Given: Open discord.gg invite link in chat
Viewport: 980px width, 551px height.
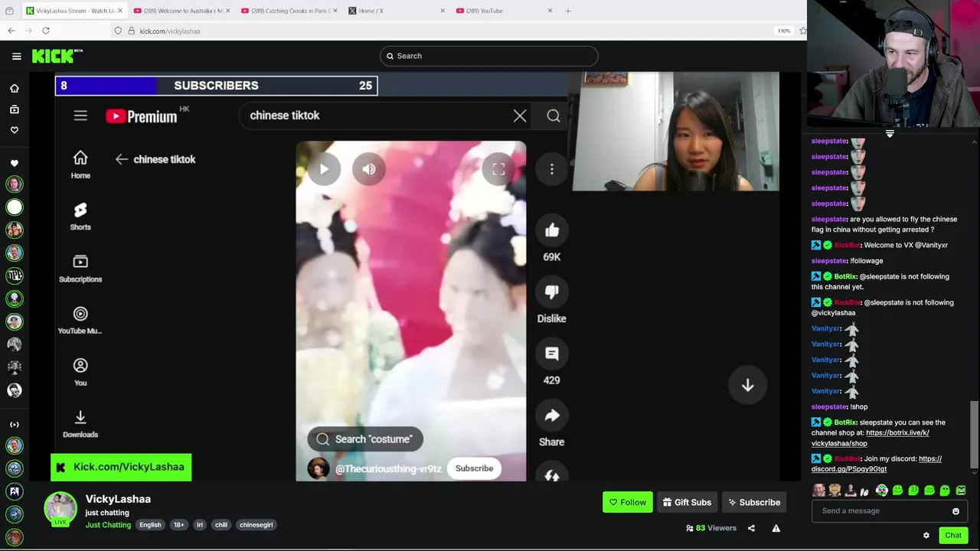Looking at the screenshot, I should [x=877, y=464].
